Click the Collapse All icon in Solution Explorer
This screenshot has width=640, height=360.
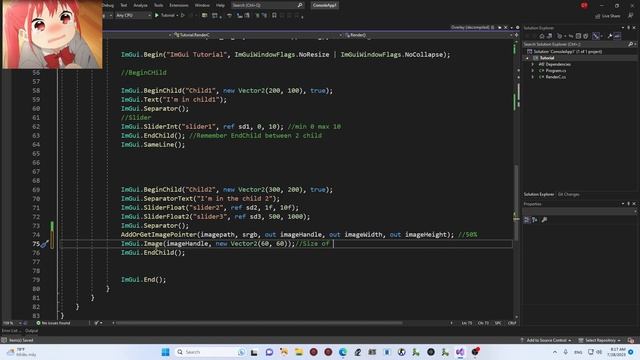pyautogui.click(x=578, y=36)
